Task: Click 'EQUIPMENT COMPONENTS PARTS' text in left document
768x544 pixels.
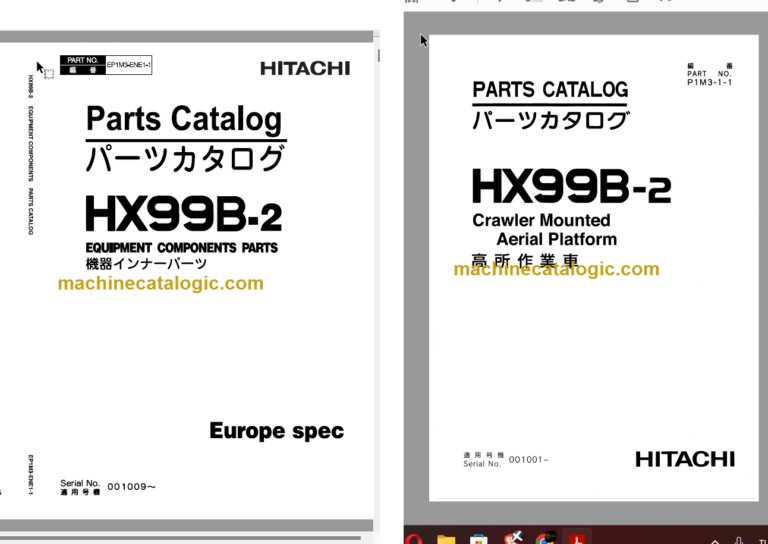Action: (x=182, y=248)
